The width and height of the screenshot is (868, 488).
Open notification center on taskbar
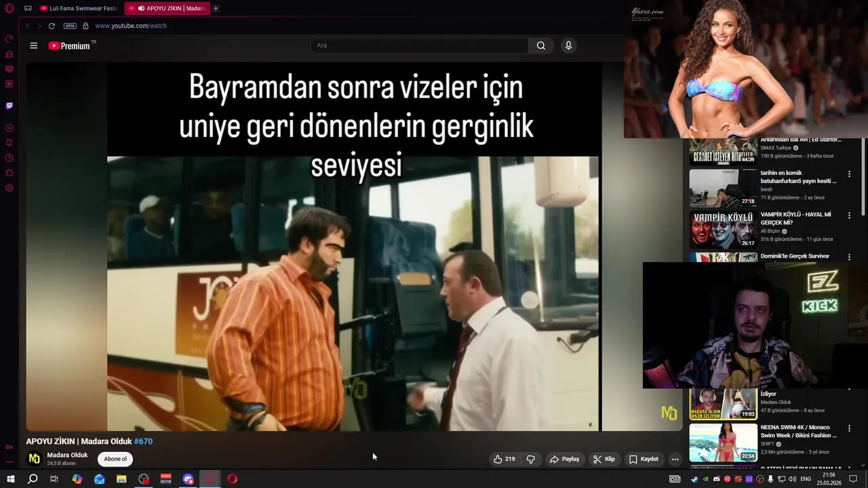point(853,479)
